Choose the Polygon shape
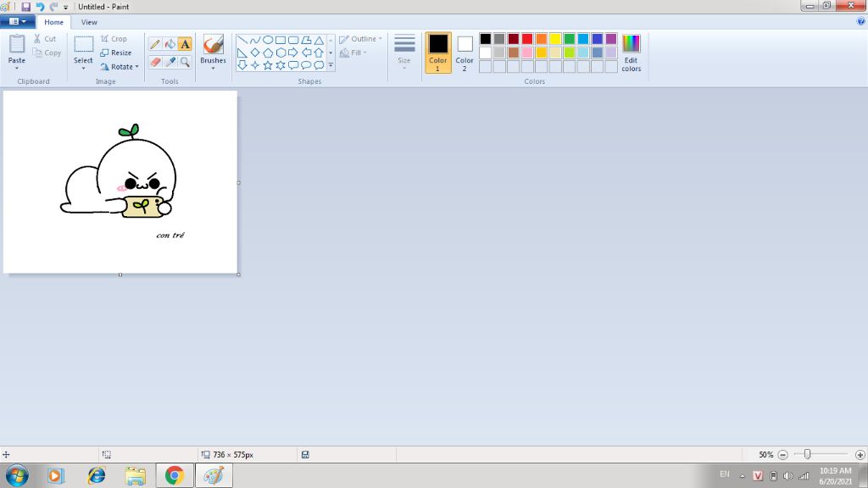The width and height of the screenshot is (868, 488). [306, 40]
